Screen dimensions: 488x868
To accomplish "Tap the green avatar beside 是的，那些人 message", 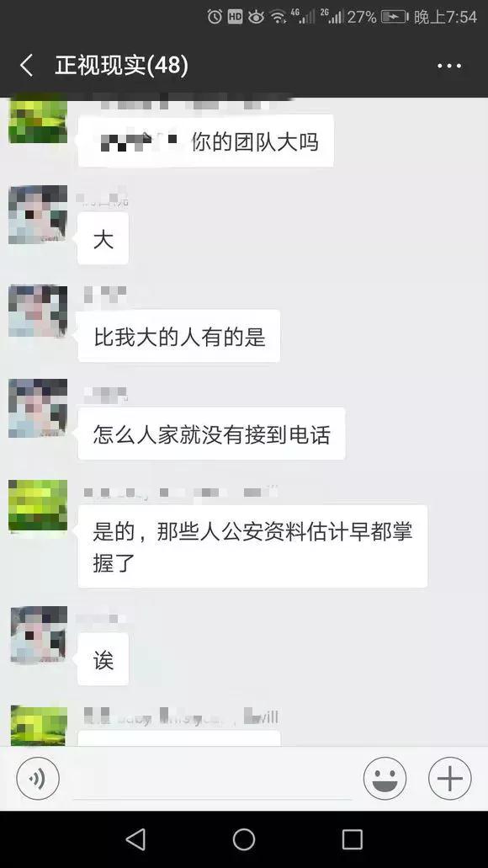I will pos(38,507).
